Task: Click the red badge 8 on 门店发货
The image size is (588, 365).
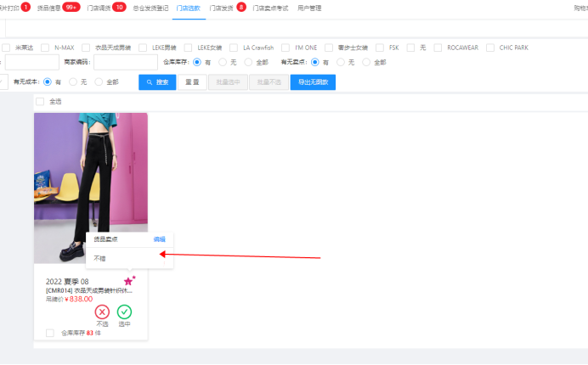Action: pos(241,8)
